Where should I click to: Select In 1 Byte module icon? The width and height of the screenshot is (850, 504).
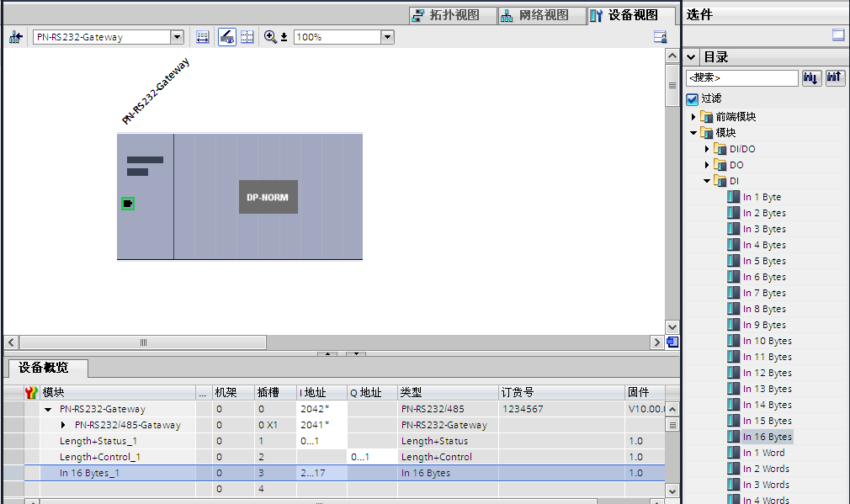[x=734, y=197]
